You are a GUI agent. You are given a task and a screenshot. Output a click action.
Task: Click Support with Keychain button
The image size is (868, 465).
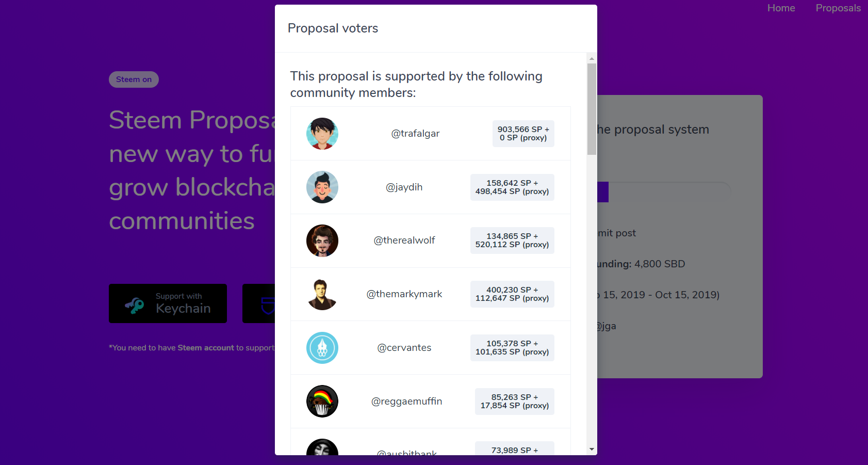point(168,303)
